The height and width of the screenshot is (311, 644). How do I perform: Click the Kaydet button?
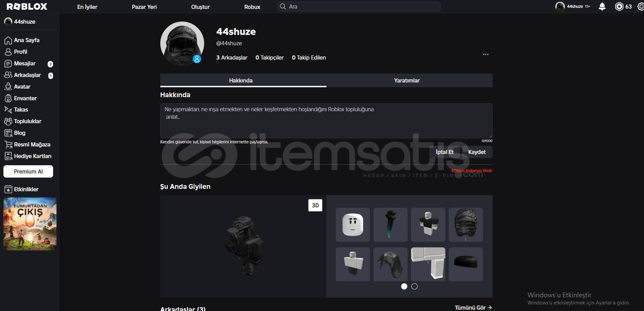(477, 152)
